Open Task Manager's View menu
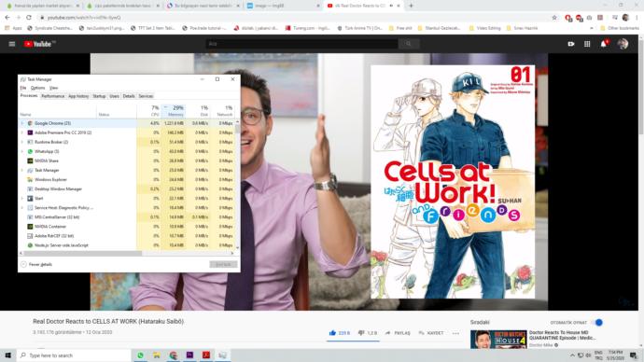The image size is (644, 362). pyautogui.click(x=54, y=88)
